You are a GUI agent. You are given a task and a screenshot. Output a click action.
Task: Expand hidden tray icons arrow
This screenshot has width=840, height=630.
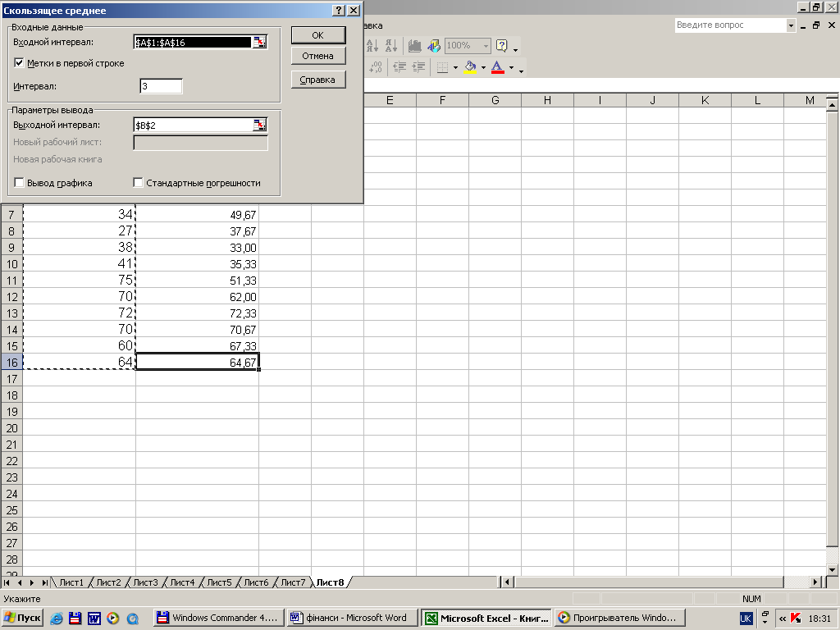pyautogui.click(x=782, y=619)
